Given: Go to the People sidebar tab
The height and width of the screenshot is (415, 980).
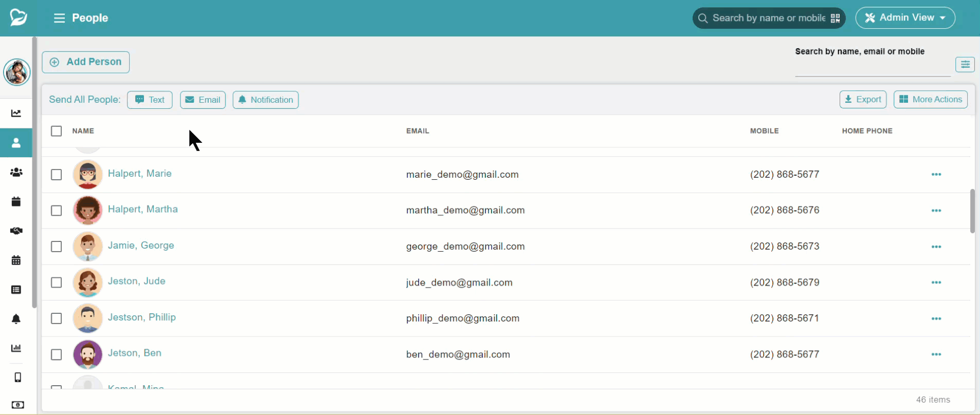Looking at the screenshot, I should pyautogui.click(x=16, y=143).
